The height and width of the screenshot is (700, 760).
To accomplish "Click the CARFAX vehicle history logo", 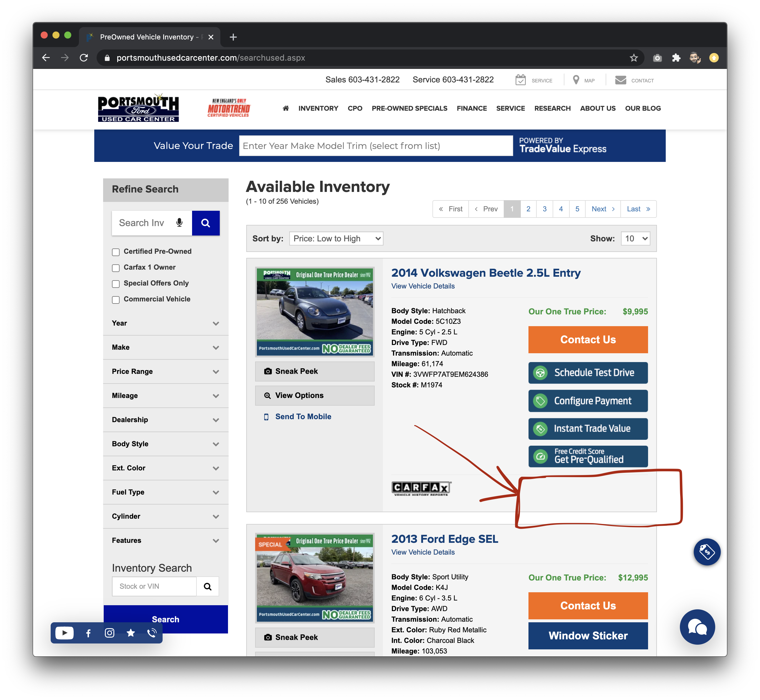I will (421, 488).
